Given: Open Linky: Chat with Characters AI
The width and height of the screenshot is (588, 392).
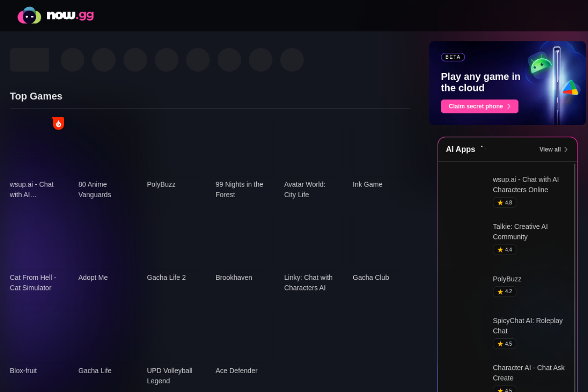Looking at the screenshot, I should [308, 283].
